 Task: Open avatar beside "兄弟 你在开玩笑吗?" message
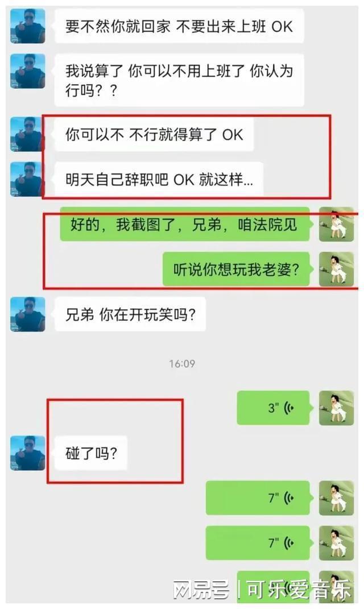(x=27, y=314)
